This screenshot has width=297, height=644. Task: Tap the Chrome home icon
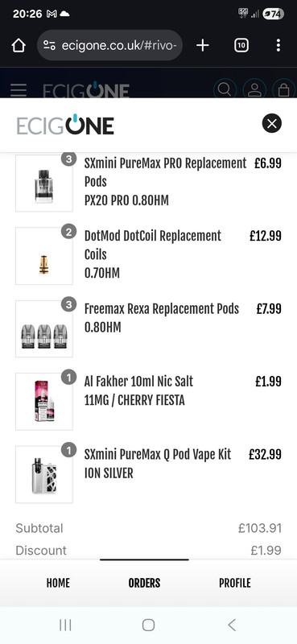[x=19, y=46]
